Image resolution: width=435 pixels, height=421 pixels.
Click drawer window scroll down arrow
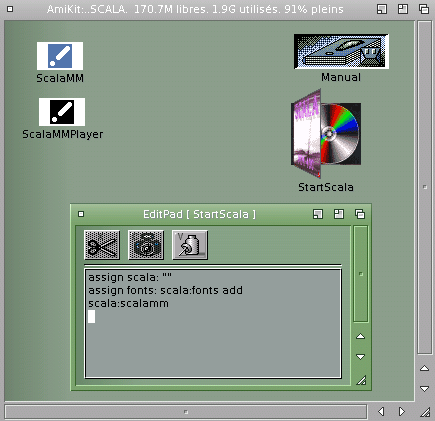coord(425,389)
